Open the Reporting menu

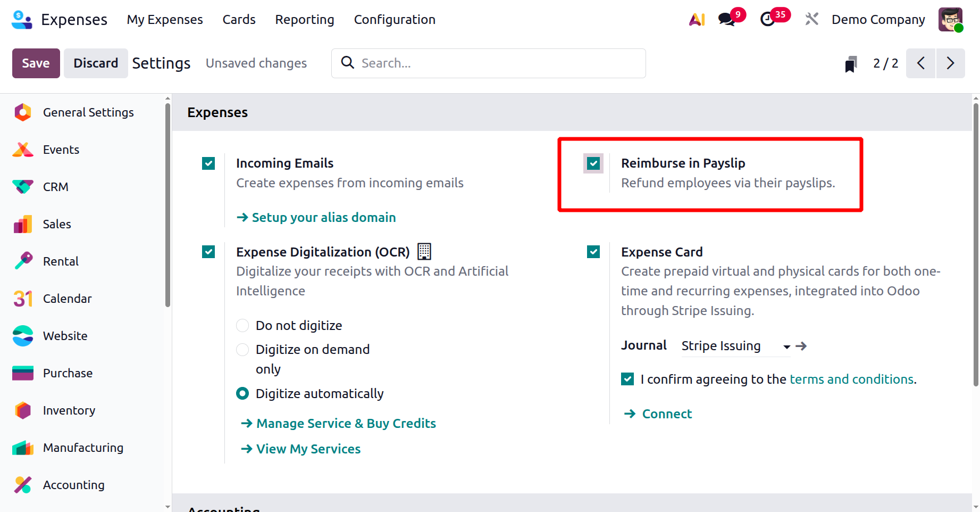[304, 20]
